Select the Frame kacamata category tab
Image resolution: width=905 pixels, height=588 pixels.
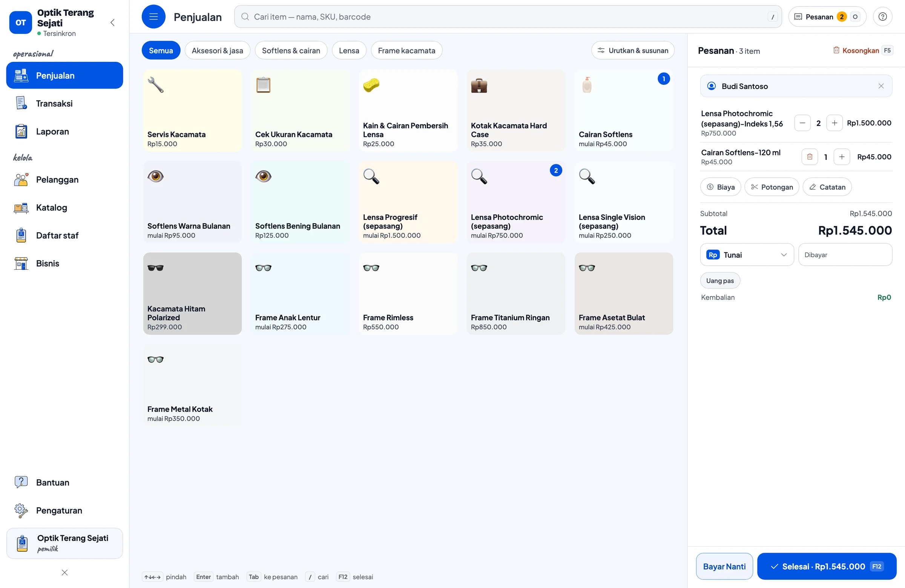(406, 50)
